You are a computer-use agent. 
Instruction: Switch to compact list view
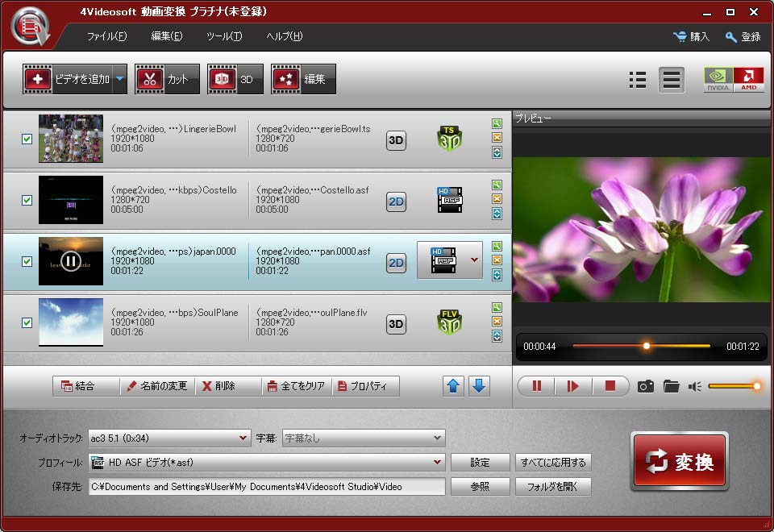coord(638,80)
